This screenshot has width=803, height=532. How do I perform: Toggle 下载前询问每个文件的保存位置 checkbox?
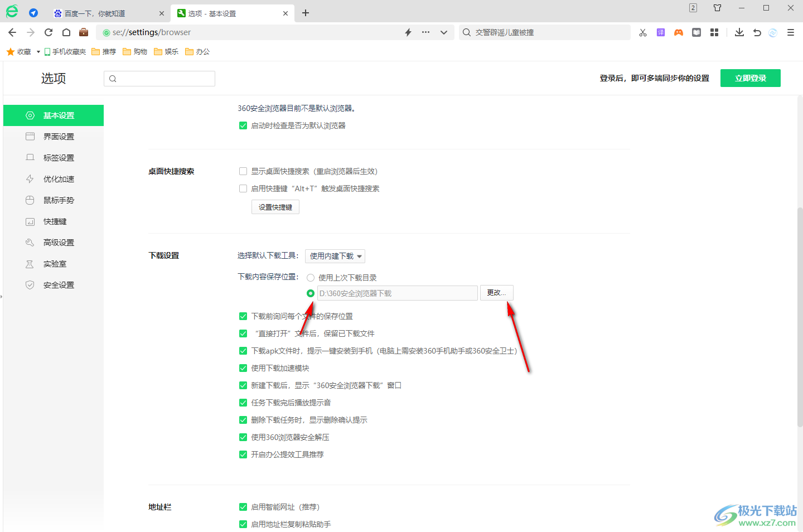(x=243, y=316)
